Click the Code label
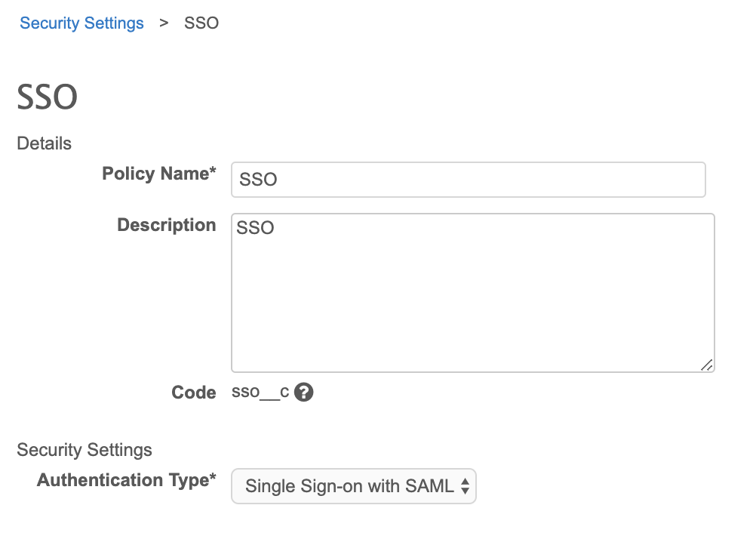 click(x=193, y=393)
